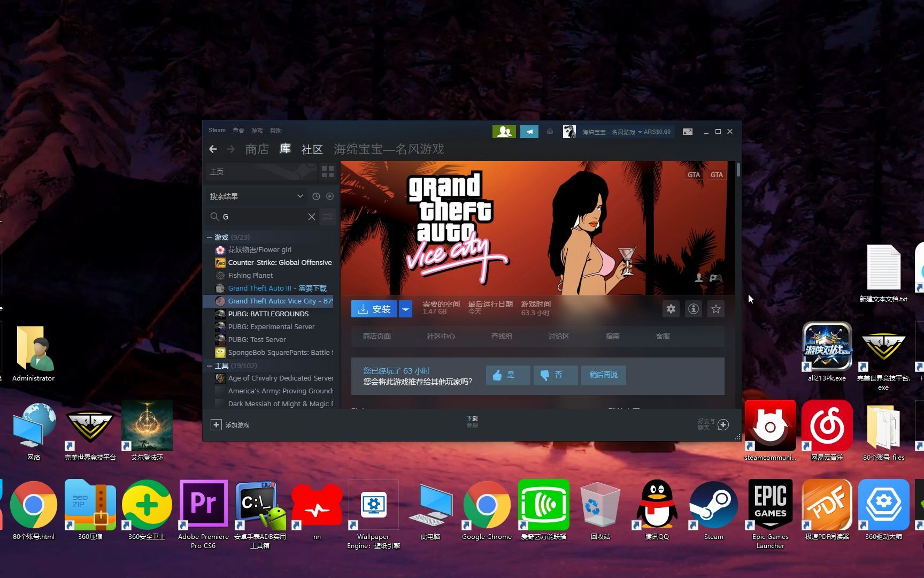Open Epic Games Launcher desktop shortcut
The height and width of the screenshot is (578, 924).
click(770, 514)
